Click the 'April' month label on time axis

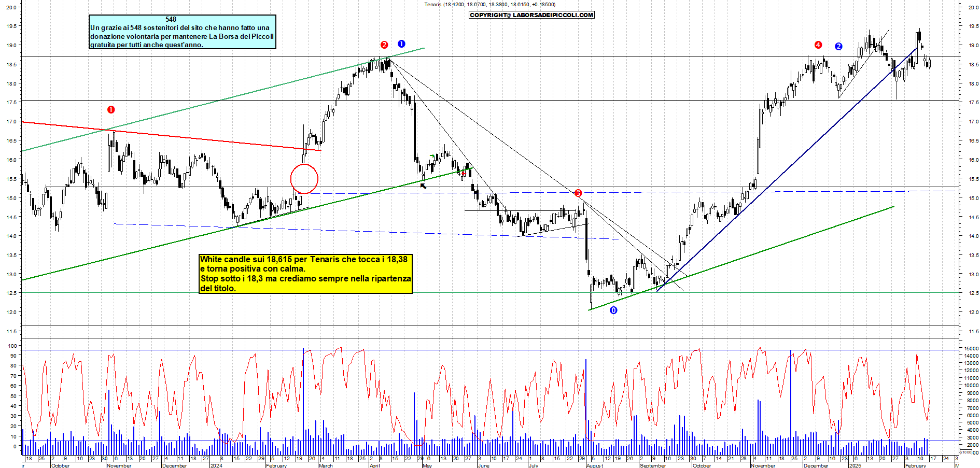[x=374, y=465]
